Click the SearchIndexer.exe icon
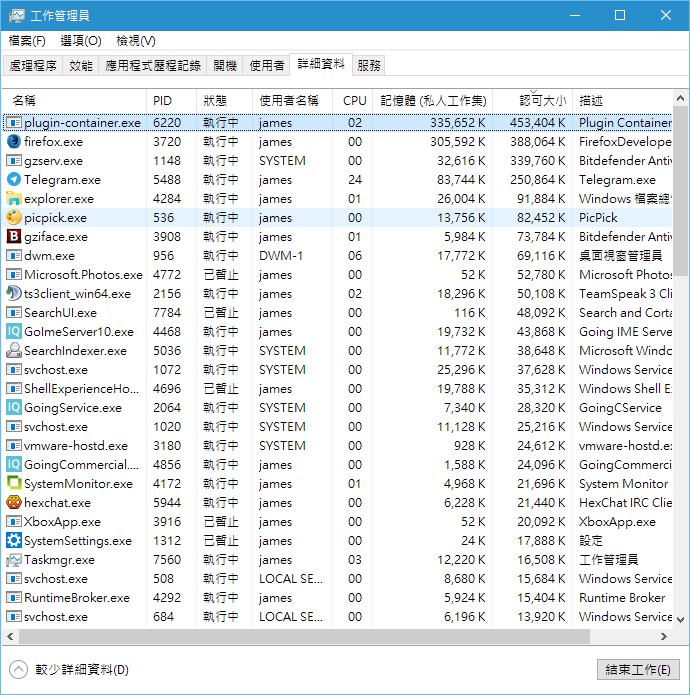The height and width of the screenshot is (695, 690). click(x=14, y=351)
